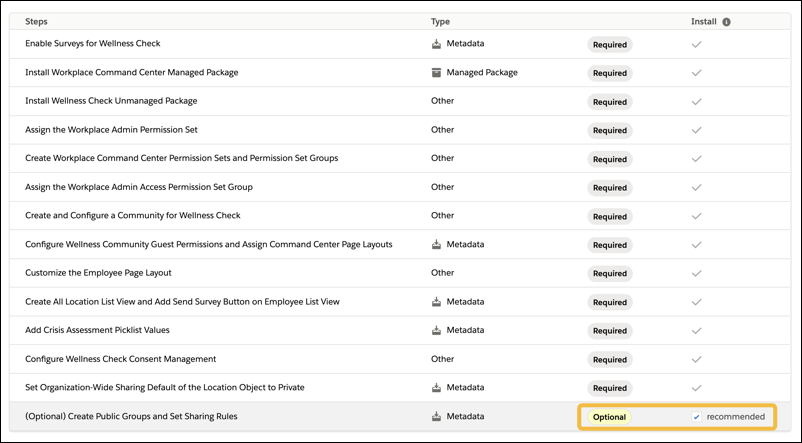The width and height of the screenshot is (802, 443).
Task: Click Metadata icon in Configure Wellness Community row
Action: 436,245
